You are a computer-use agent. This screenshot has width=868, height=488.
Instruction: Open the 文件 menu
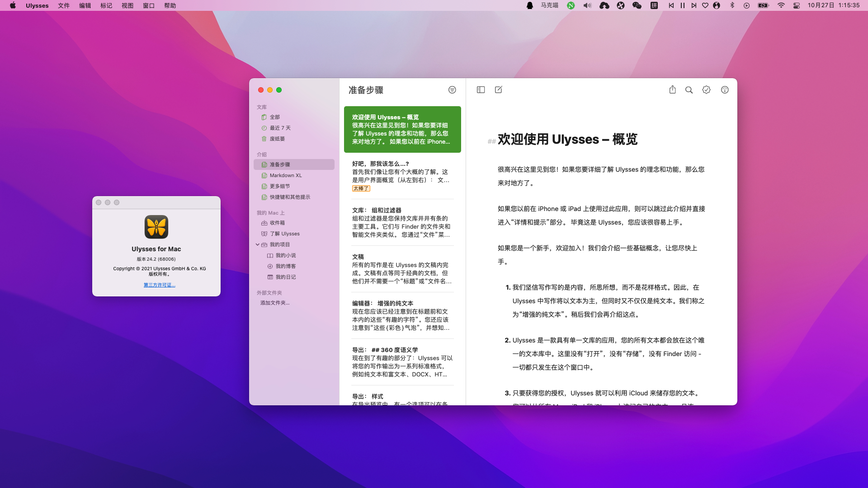(x=64, y=5)
